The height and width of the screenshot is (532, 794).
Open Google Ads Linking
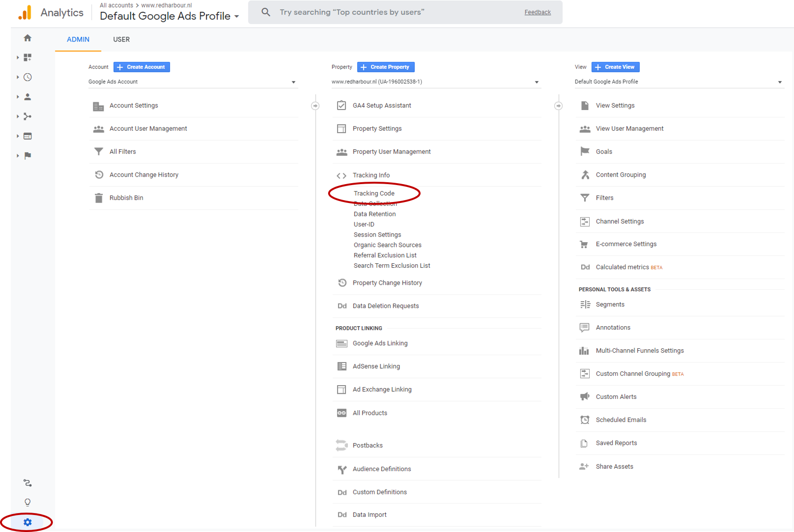(x=380, y=343)
